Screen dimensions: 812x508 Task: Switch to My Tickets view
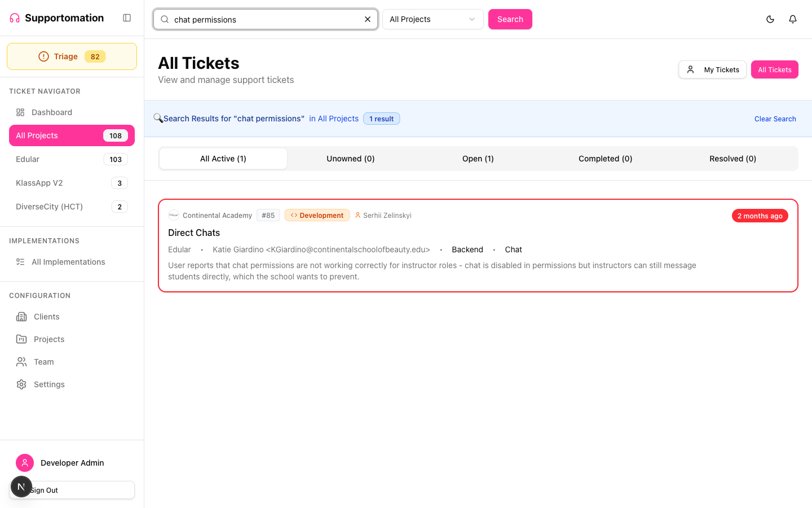click(x=713, y=69)
